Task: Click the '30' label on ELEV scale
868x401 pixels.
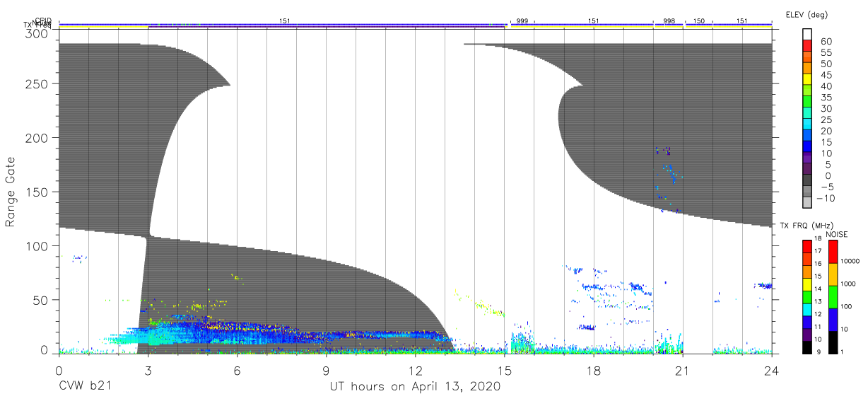Action: pyautogui.click(x=825, y=109)
